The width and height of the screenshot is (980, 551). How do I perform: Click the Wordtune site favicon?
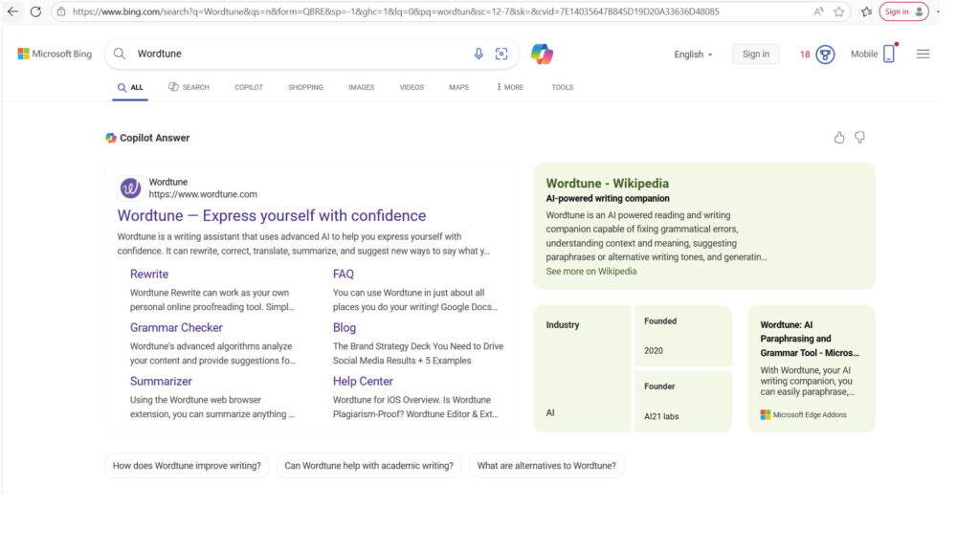point(130,188)
